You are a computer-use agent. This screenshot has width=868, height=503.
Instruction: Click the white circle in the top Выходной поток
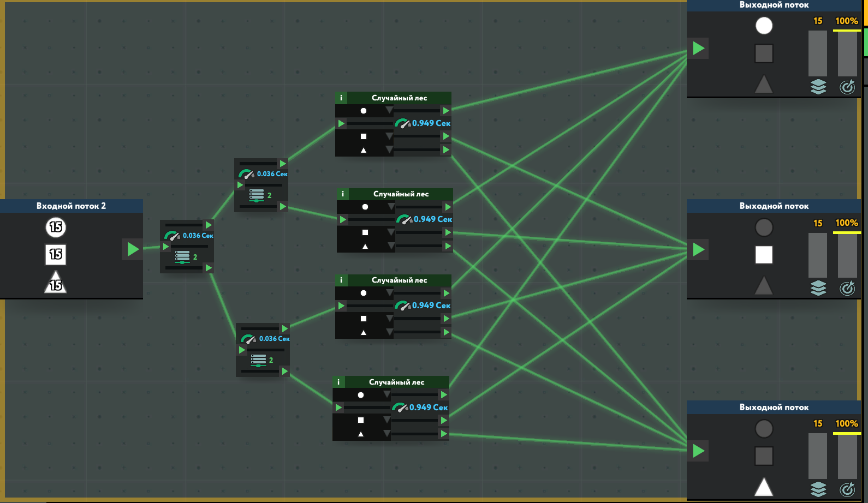[764, 26]
